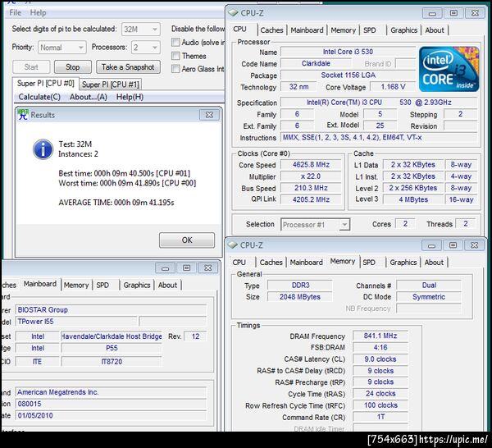Open the Calculate(C) menu
Viewport: 492px width, 448px height.
39,97
